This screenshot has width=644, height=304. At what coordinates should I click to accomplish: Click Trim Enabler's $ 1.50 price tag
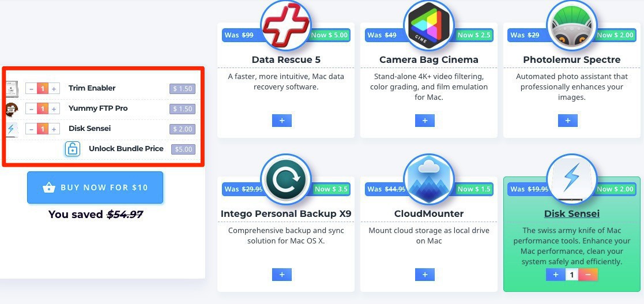(x=182, y=89)
